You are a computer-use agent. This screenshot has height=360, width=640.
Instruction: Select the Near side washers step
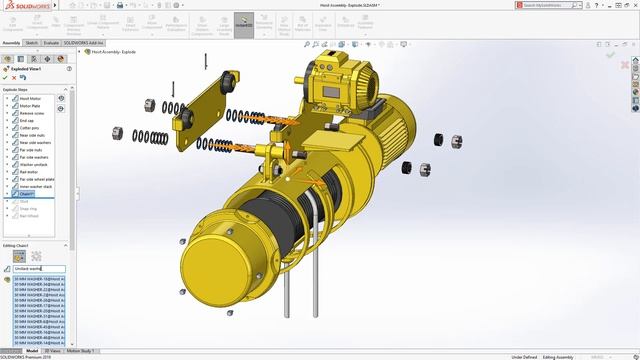click(x=35, y=143)
